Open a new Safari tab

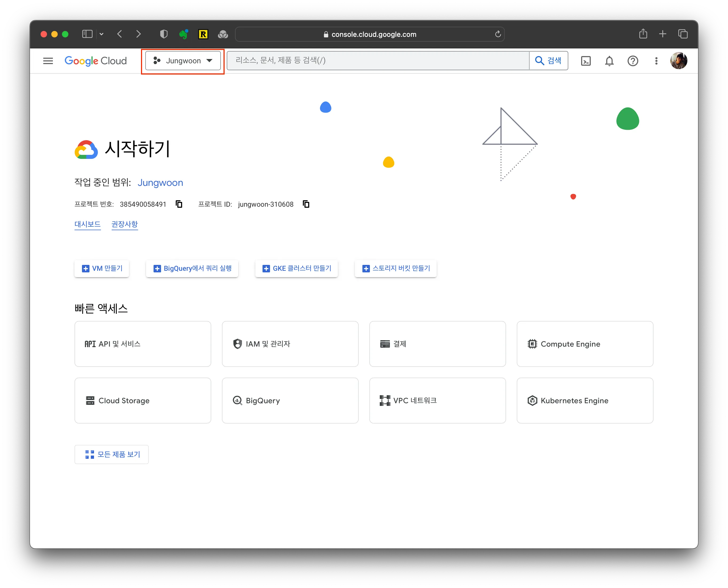click(663, 34)
